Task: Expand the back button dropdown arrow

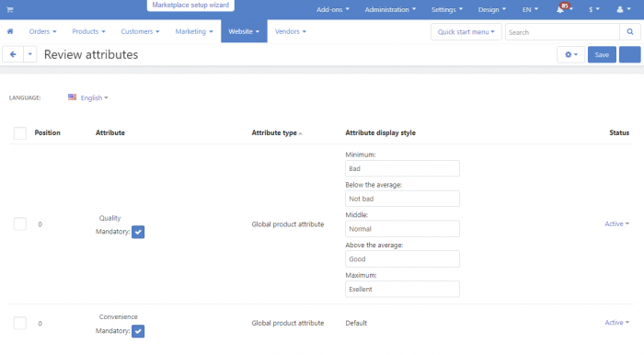Action: pos(30,54)
